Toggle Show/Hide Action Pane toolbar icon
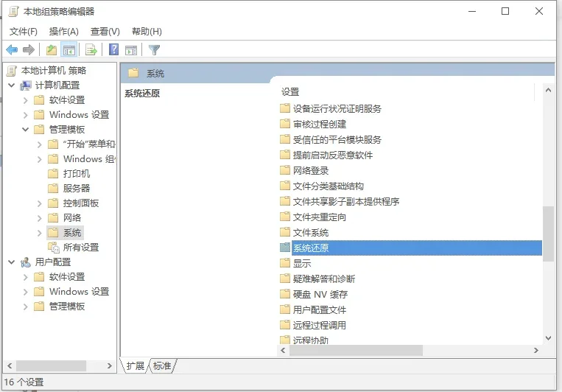 pyautogui.click(x=131, y=50)
